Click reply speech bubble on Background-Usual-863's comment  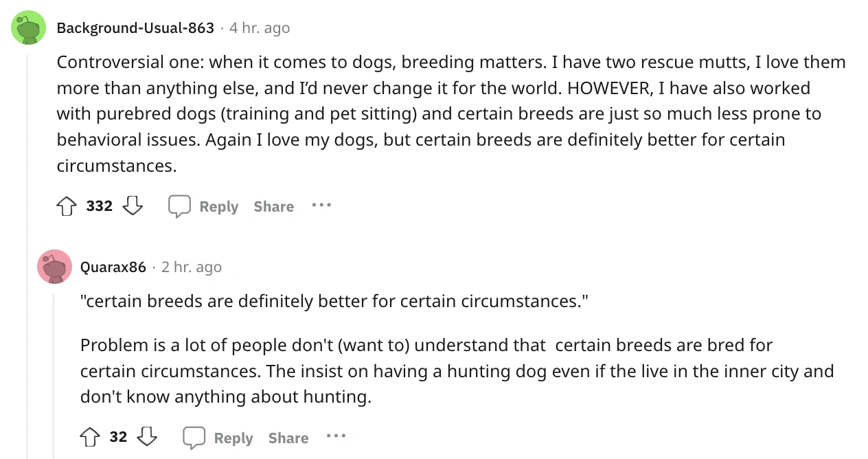pyautogui.click(x=179, y=206)
